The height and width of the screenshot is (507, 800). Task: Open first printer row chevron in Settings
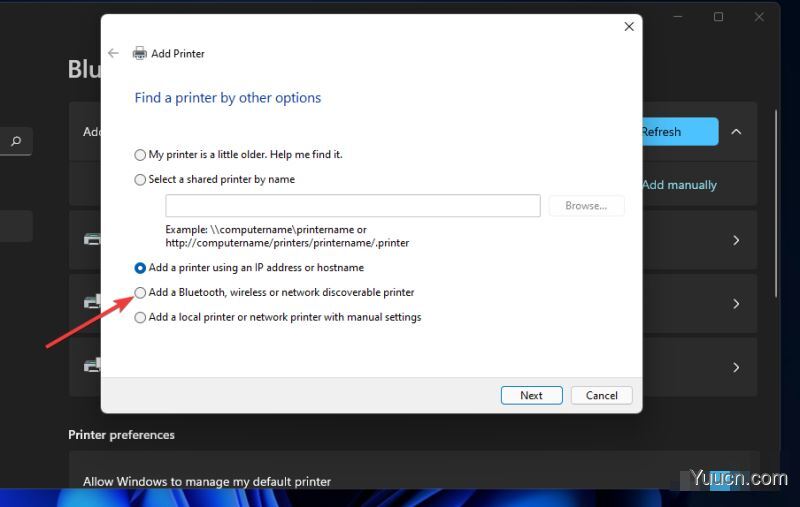click(x=736, y=240)
